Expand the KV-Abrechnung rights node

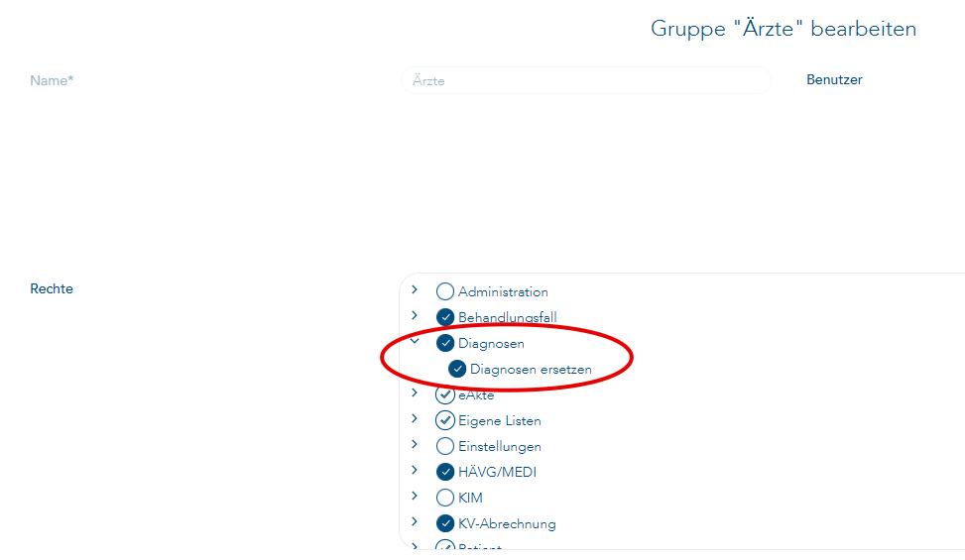[415, 523]
